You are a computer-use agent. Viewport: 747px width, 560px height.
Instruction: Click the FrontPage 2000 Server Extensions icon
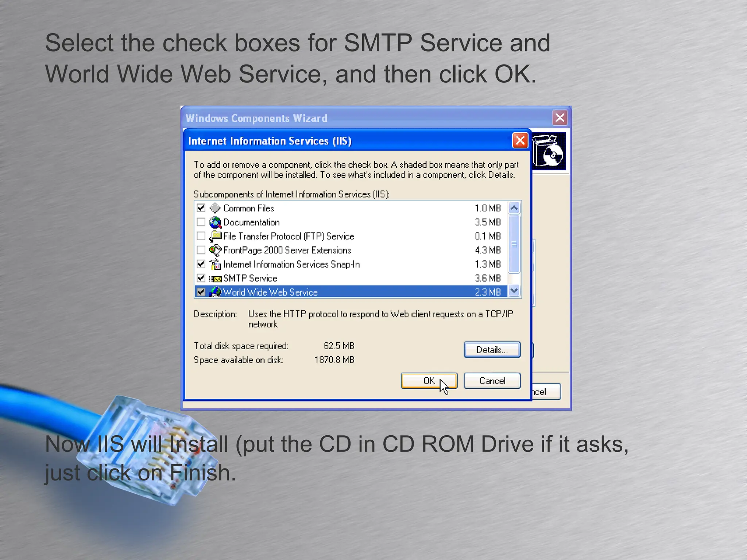click(x=215, y=250)
